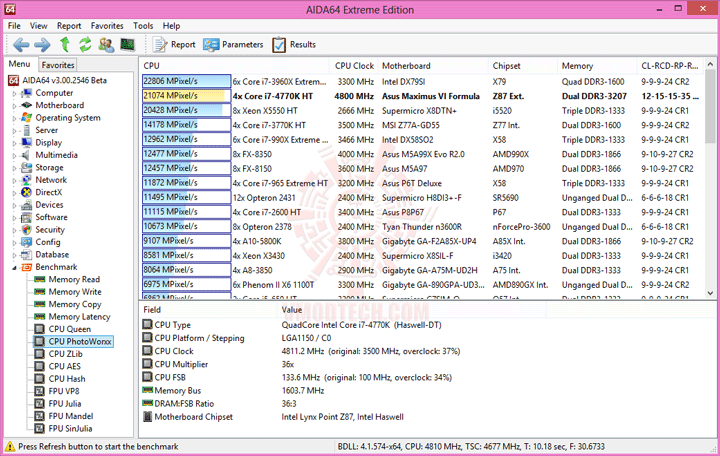Select FPU Mandel benchmark
720x456 pixels.
71,416
